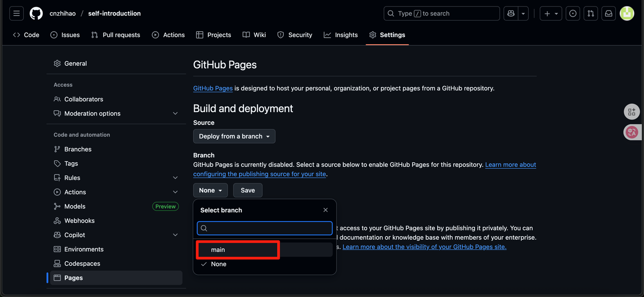This screenshot has height=297, width=644.
Task: Click the Save button
Action: click(x=248, y=190)
